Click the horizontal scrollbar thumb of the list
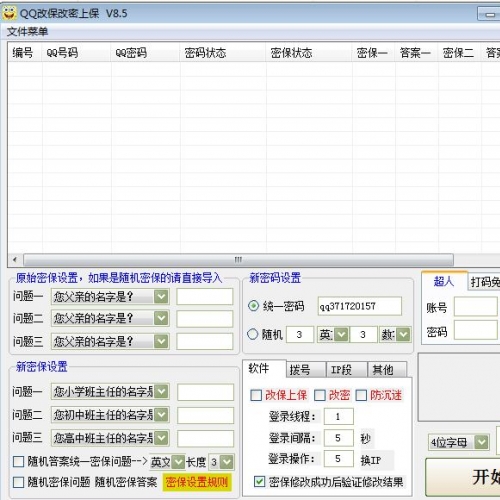The image size is (500, 500). (238, 260)
